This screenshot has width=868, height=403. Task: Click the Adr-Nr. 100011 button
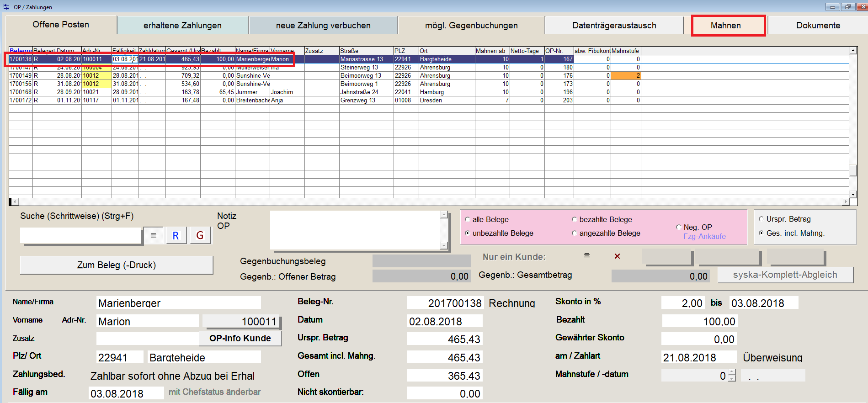(x=241, y=322)
